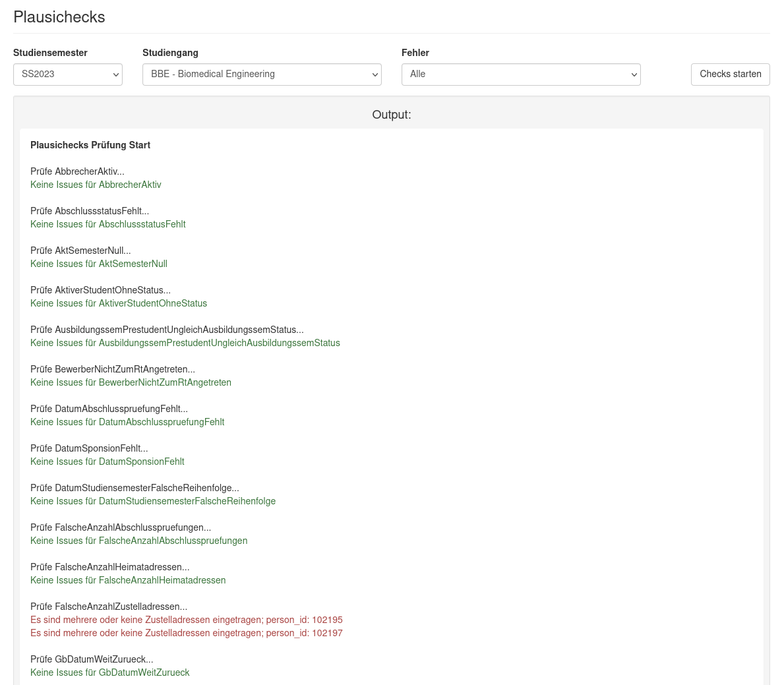
Task: Click the Studiensemester field label
Action: (50, 53)
